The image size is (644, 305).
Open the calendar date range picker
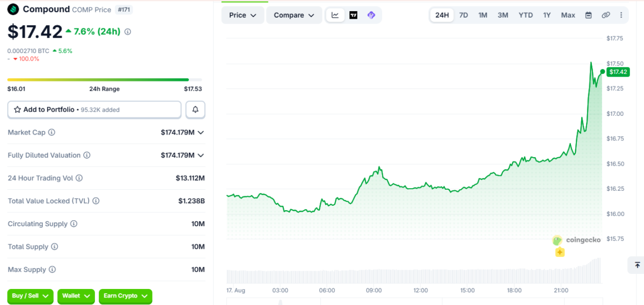click(588, 15)
